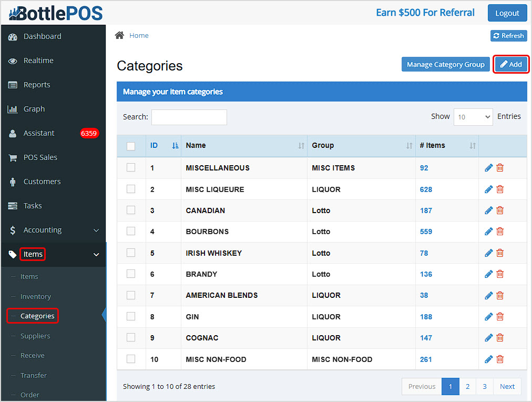Go to Inventory in the sidebar
The width and height of the screenshot is (532, 402).
pyautogui.click(x=35, y=296)
